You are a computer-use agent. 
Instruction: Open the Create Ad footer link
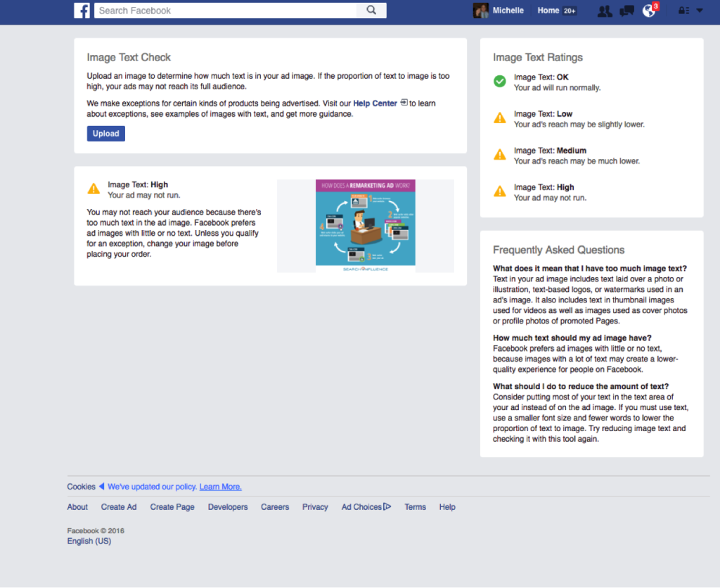click(118, 506)
